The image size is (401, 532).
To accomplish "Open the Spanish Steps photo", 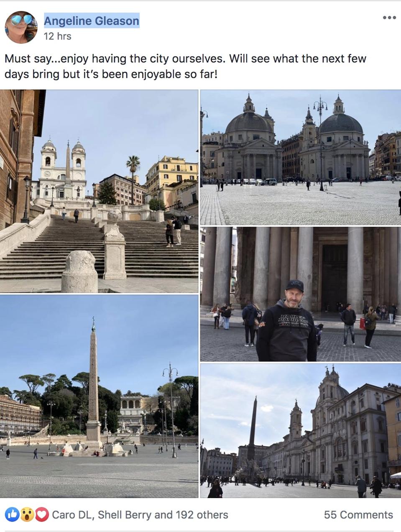I will [x=99, y=191].
